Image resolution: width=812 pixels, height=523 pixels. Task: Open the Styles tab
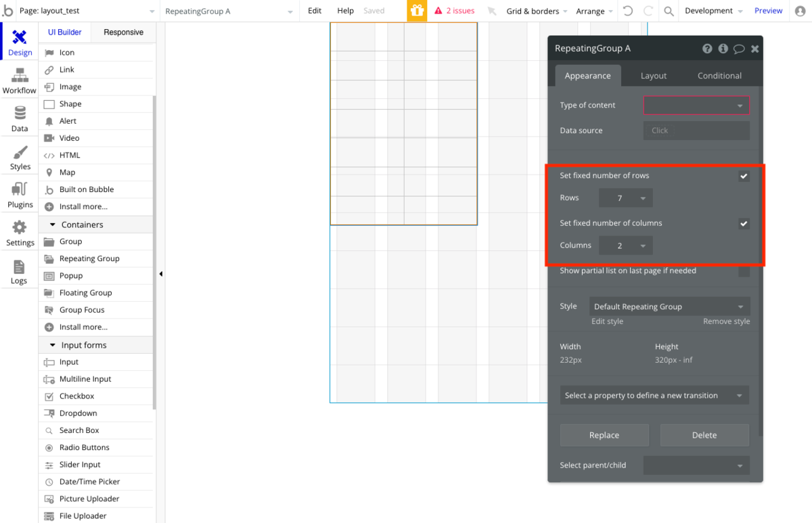[x=20, y=156]
